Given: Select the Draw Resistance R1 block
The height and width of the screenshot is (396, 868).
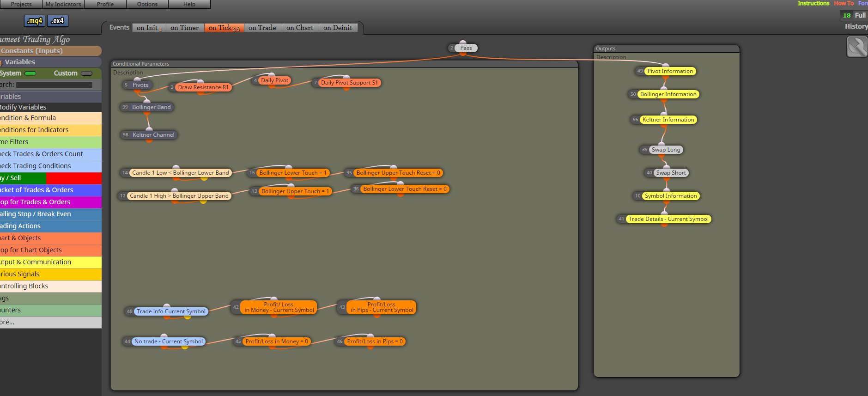Looking at the screenshot, I should point(203,87).
